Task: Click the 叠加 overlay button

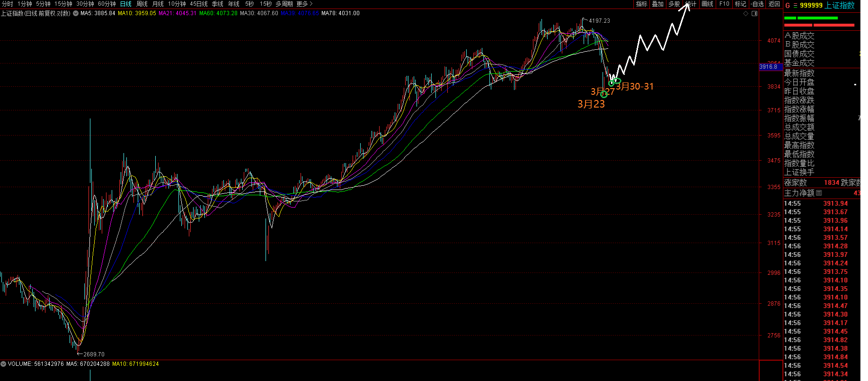Action: (657, 4)
